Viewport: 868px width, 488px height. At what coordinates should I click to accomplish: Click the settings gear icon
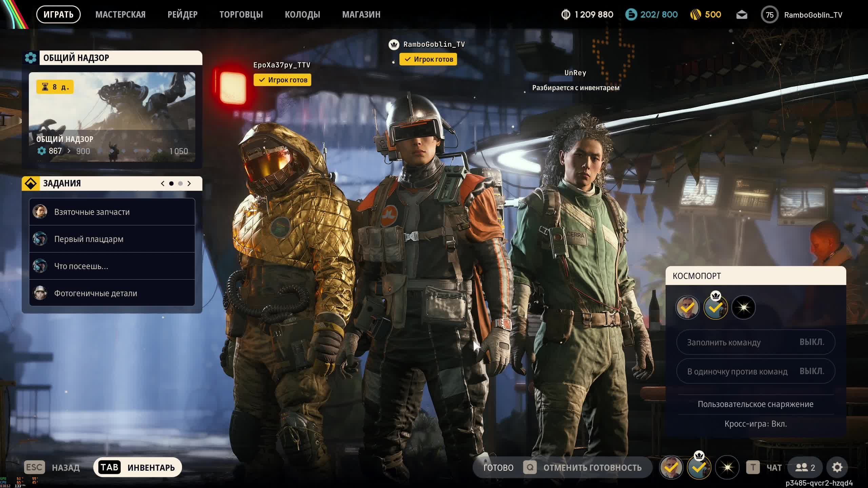click(x=837, y=467)
